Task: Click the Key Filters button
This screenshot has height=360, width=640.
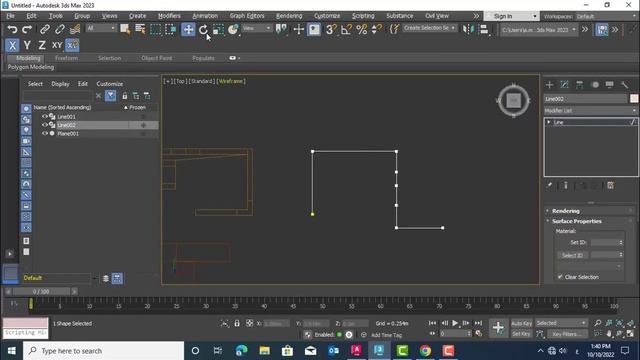Action: pos(567,333)
